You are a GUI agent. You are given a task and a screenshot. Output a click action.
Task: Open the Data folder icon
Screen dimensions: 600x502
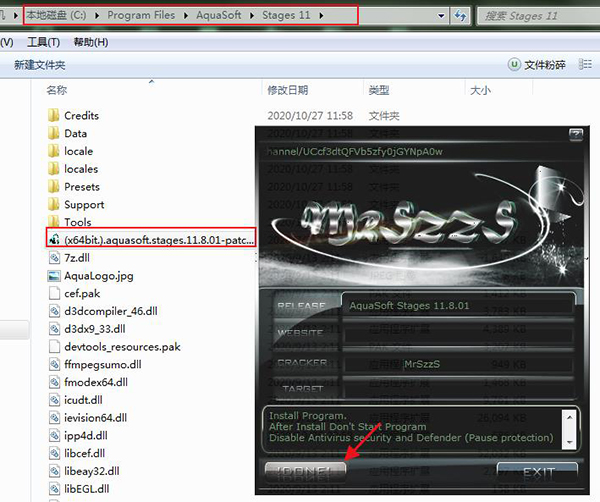pos(54,133)
